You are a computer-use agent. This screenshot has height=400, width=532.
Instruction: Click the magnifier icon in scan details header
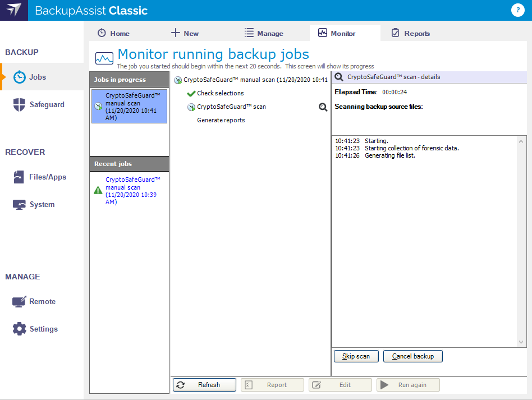tap(338, 77)
